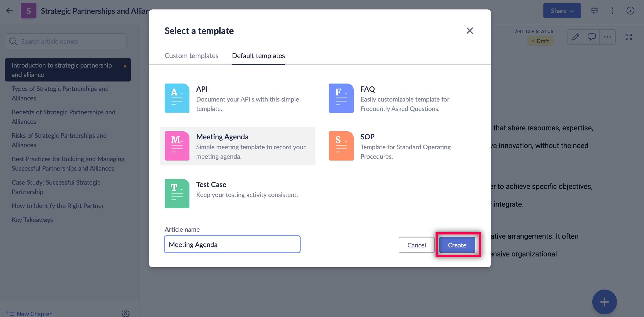Close the Select a template dialog
This screenshot has width=644, height=317.
pyautogui.click(x=470, y=31)
